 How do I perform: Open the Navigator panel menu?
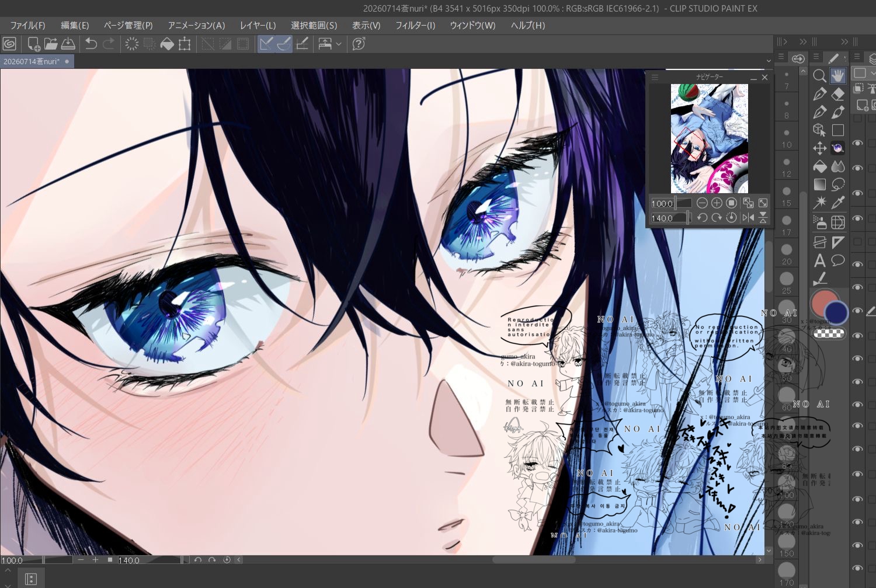(655, 77)
